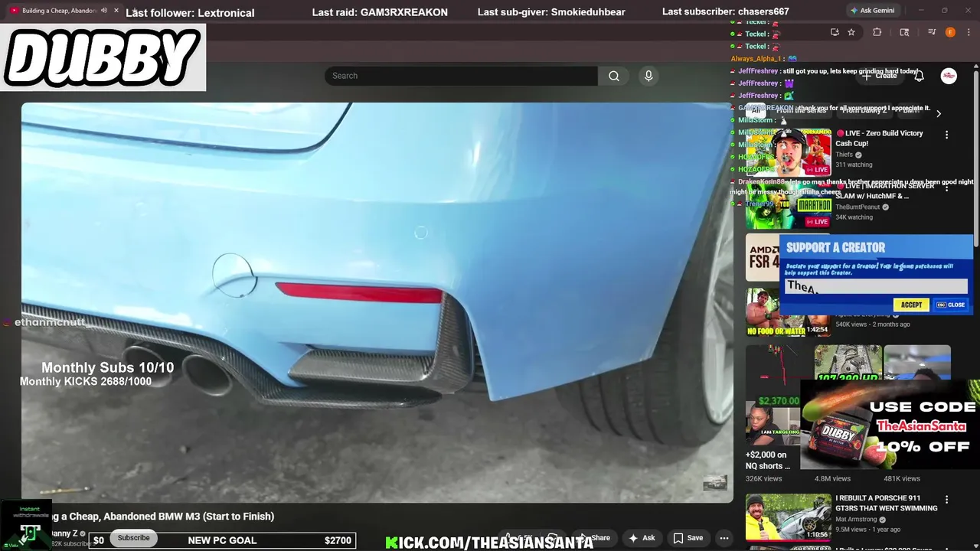Screen dimensions: 980x551
Task: Show more filter chips with the arrow
Action: (x=939, y=113)
